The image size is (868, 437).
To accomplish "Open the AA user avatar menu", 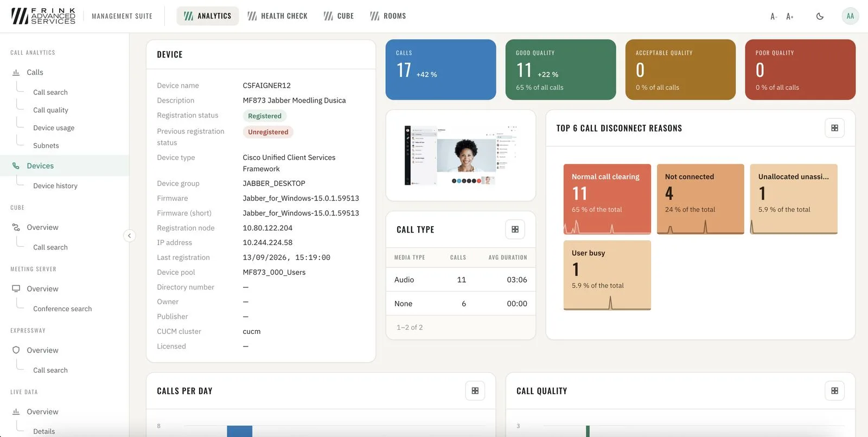I will (x=850, y=16).
